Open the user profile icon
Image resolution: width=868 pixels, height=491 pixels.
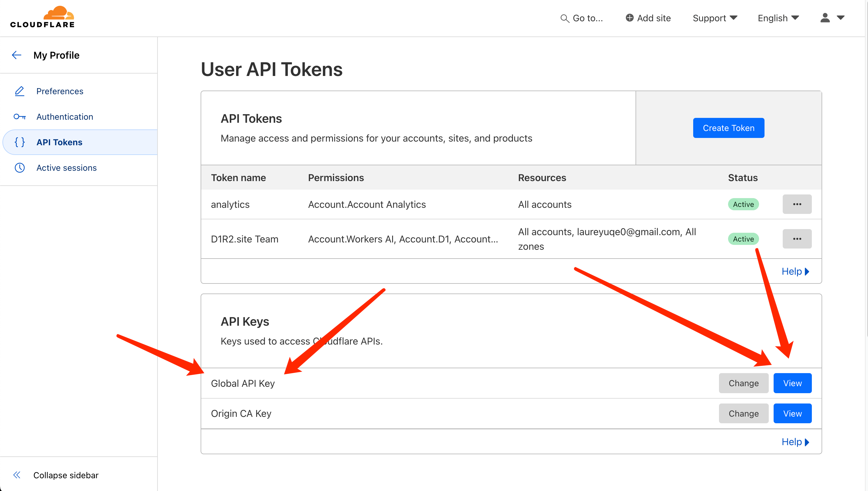click(825, 18)
